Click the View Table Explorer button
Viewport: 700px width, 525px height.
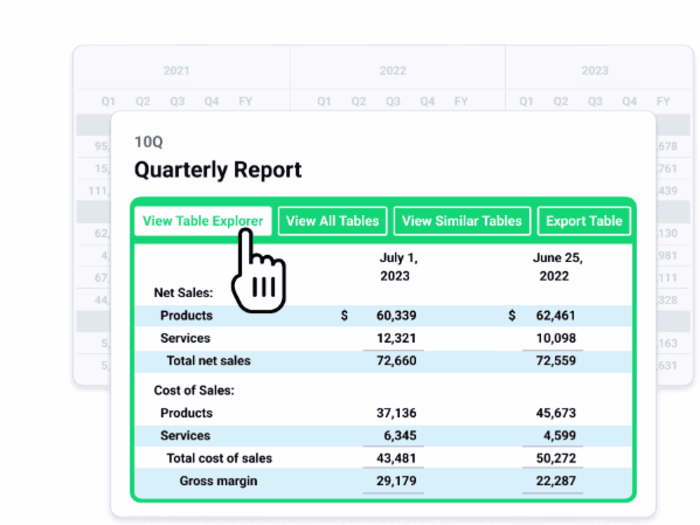[x=203, y=221]
